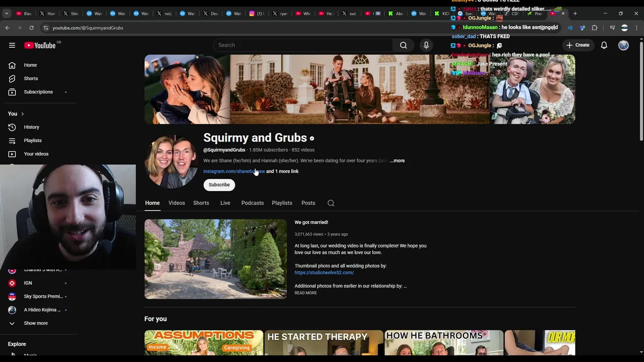Viewport: 644px width, 362px height.
Task: Click the channel banner image
Action: tap(360, 89)
